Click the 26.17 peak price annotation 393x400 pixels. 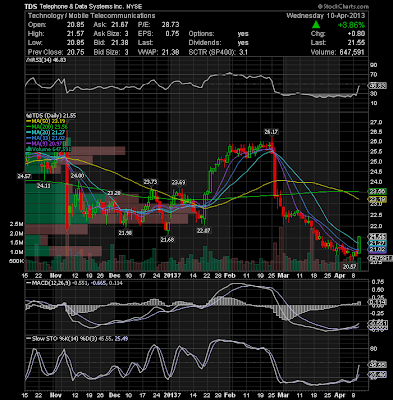pyautogui.click(x=271, y=132)
